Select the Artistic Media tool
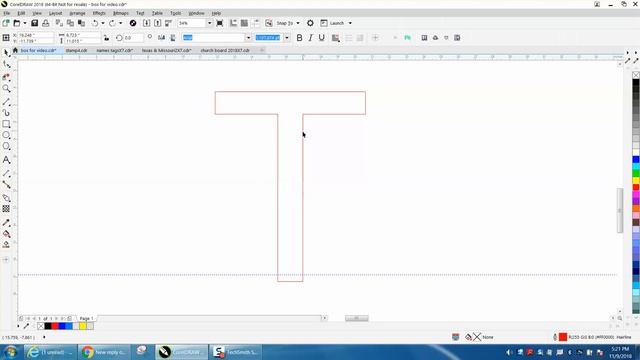 (7, 113)
